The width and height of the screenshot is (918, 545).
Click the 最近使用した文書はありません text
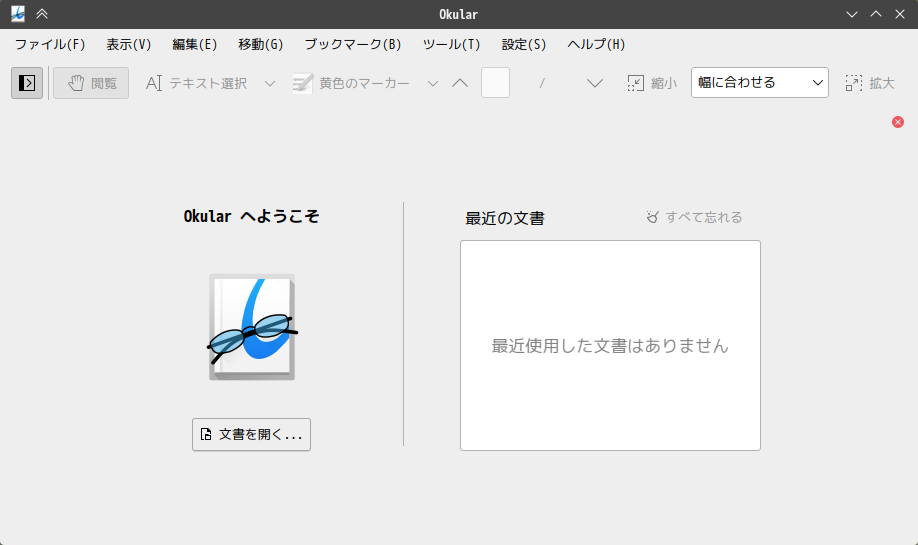point(610,346)
